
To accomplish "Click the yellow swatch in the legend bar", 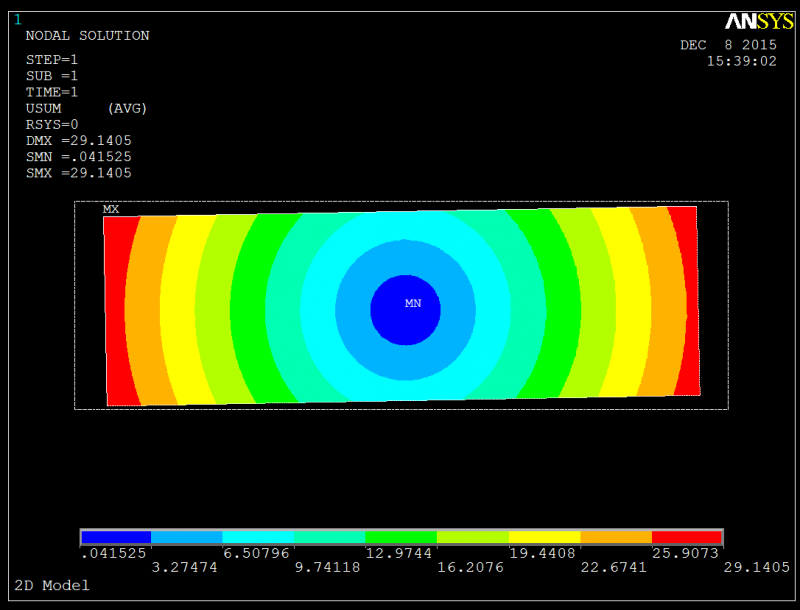I will [544, 537].
